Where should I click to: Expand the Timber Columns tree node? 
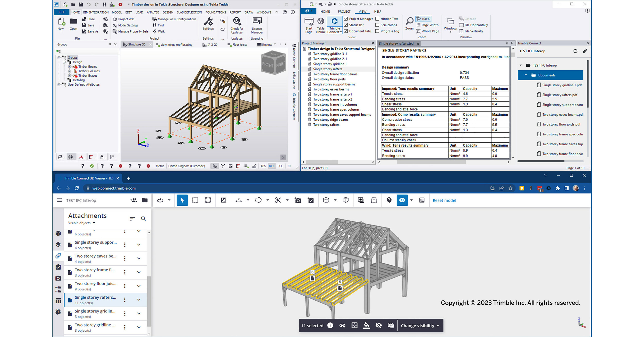70,71
